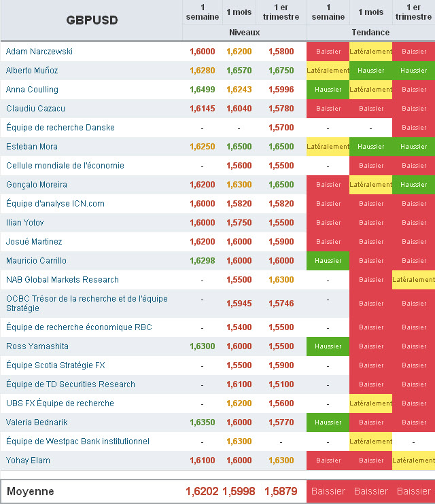The width and height of the screenshot is (435, 504).
Task: Click Yohay Elam's yellow Latéralement quarterly cell
Action: click(x=414, y=461)
